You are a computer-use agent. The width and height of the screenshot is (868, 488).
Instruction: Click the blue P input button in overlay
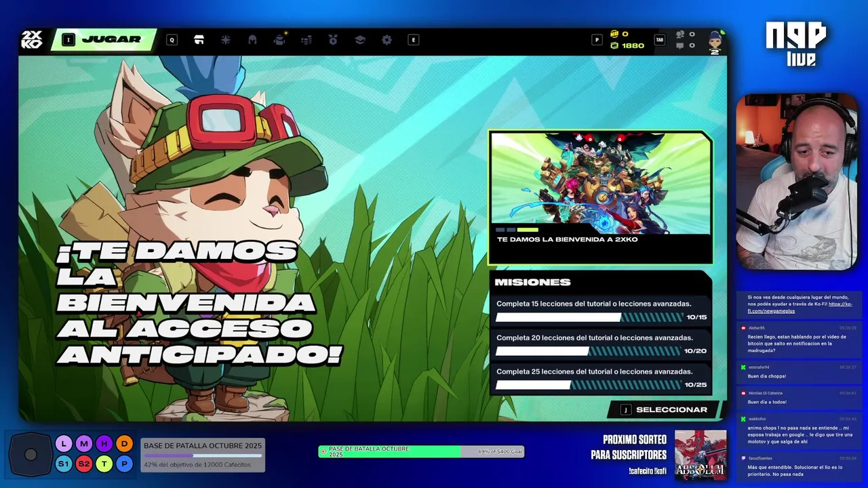(x=124, y=464)
